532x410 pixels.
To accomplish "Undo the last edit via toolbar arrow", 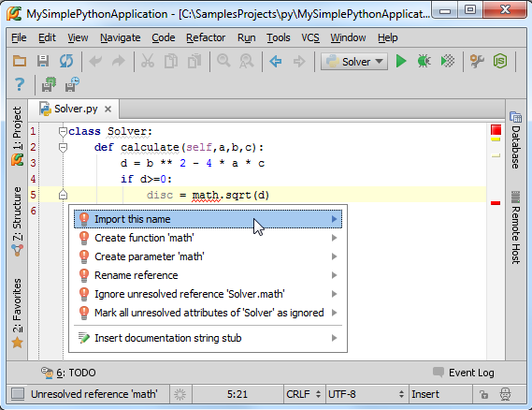I will click(x=95, y=62).
